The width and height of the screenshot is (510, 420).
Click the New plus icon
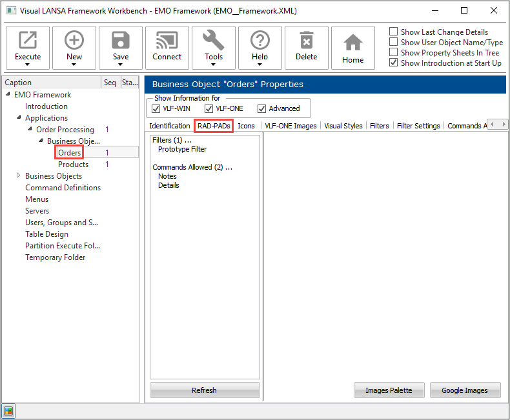coord(74,41)
